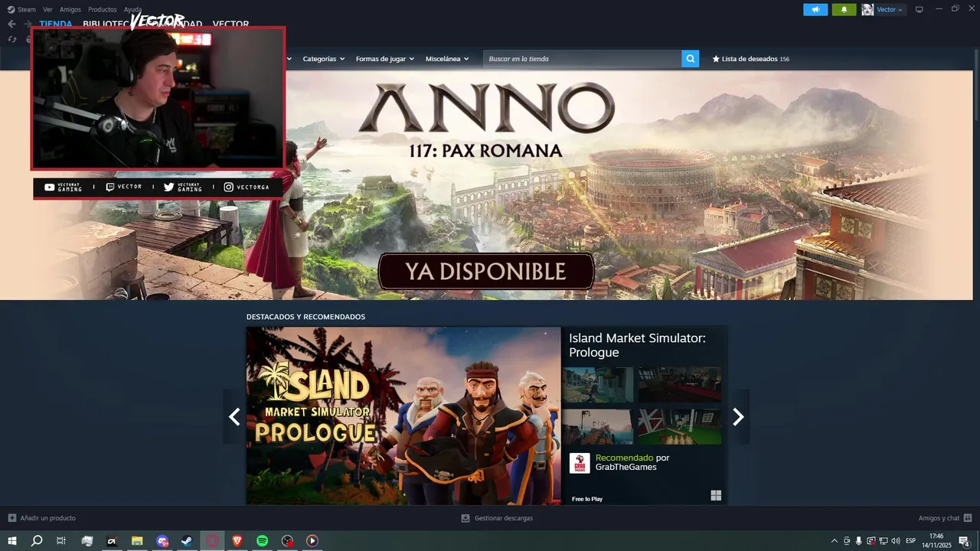View the second screenshot thumbnail top right

tap(680, 385)
